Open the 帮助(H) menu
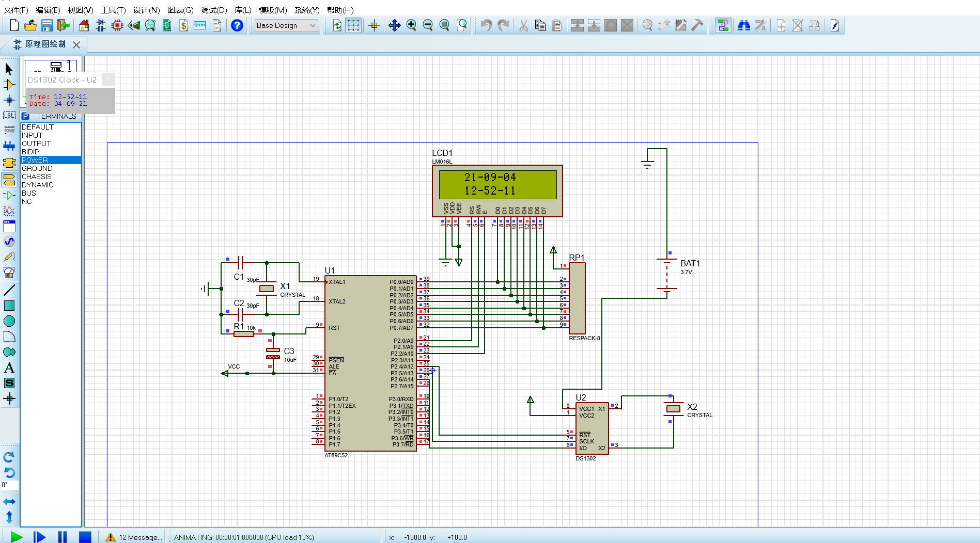Screen dimensions: 980x543 (x=340, y=10)
